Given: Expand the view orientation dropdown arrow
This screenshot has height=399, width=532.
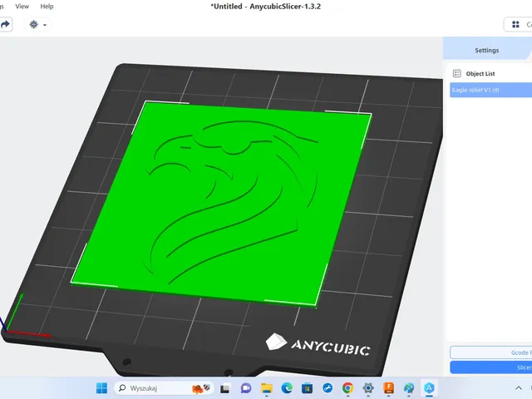Looking at the screenshot, I should coord(45,25).
